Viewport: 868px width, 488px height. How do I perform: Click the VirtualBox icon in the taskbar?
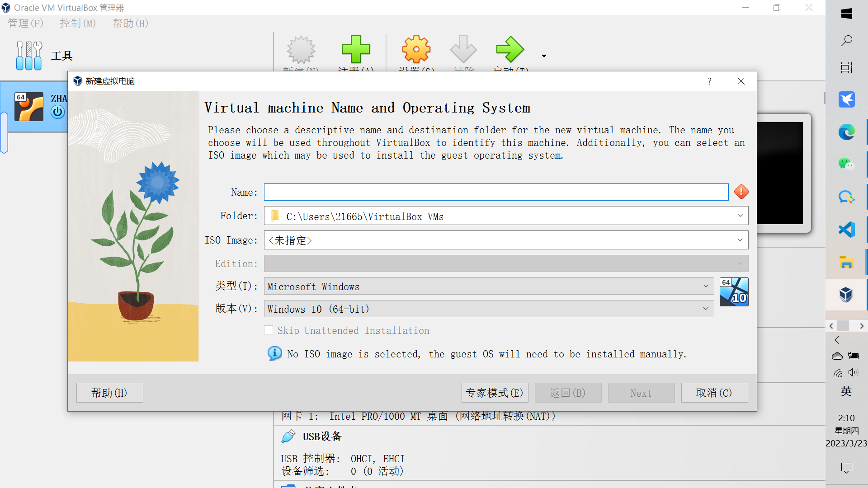pyautogui.click(x=846, y=295)
